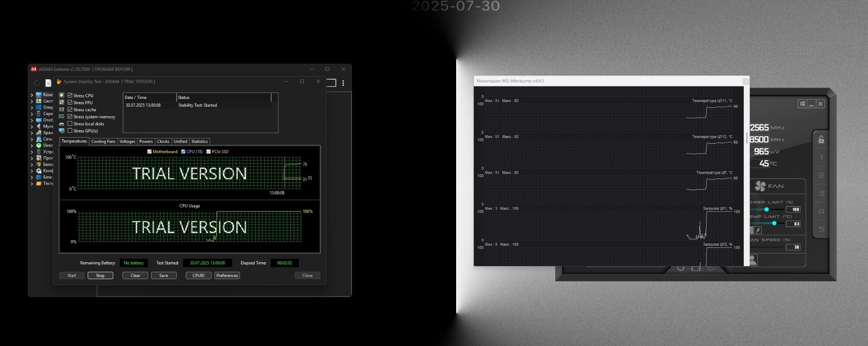Select Afterburner profile slot 1

click(821, 158)
